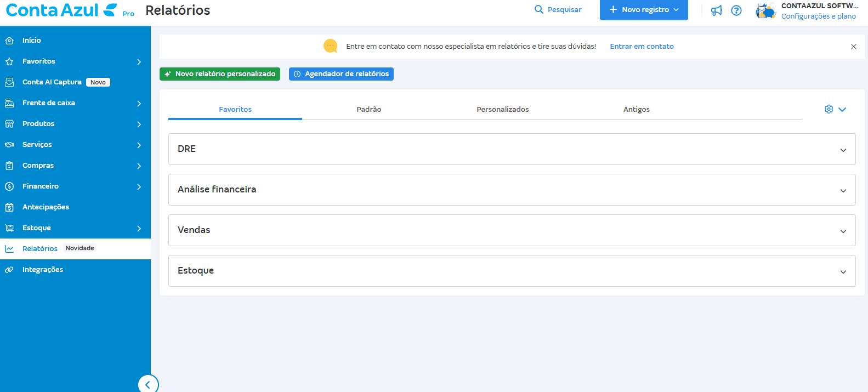Click the megaphone announcements icon
The height and width of the screenshot is (392, 868).
[716, 10]
